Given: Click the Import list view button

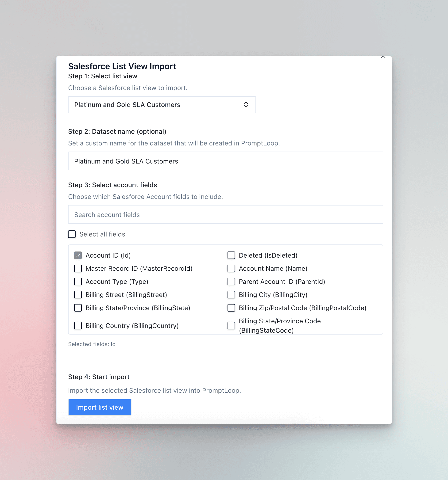Looking at the screenshot, I should (x=100, y=407).
